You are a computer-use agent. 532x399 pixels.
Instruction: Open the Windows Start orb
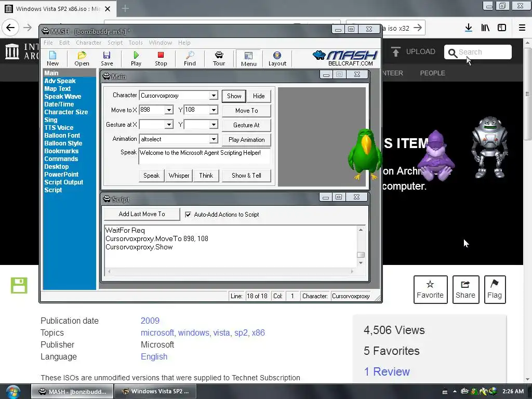13,392
